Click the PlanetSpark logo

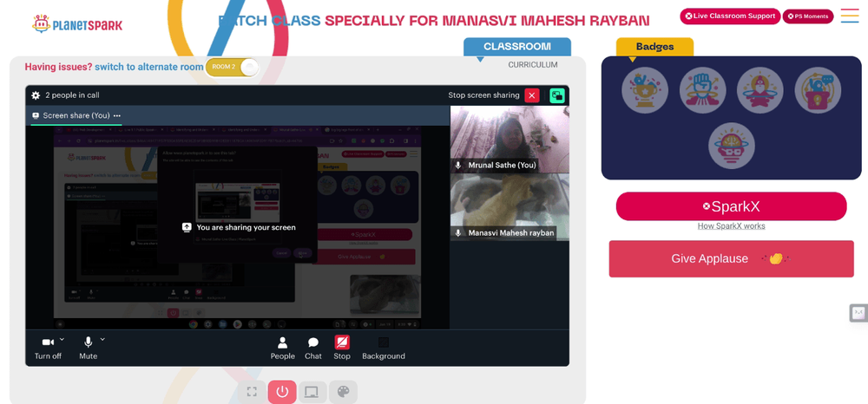[77, 23]
